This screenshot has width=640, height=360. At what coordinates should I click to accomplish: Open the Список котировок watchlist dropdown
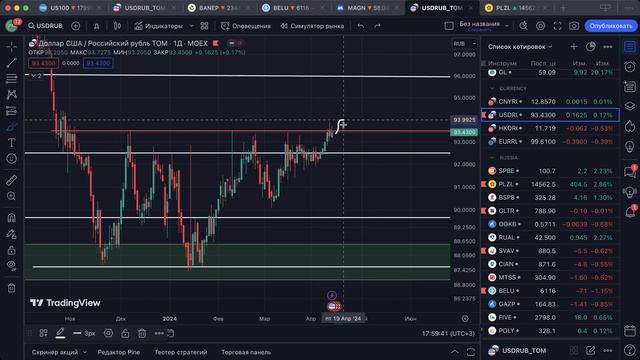[x=520, y=47]
